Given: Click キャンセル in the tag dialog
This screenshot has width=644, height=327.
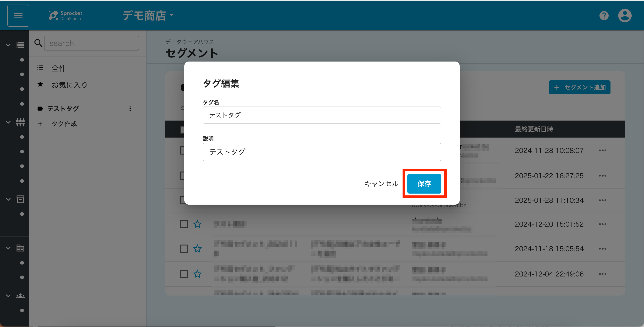Looking at the screenshot, I should [x=381, y=184].
